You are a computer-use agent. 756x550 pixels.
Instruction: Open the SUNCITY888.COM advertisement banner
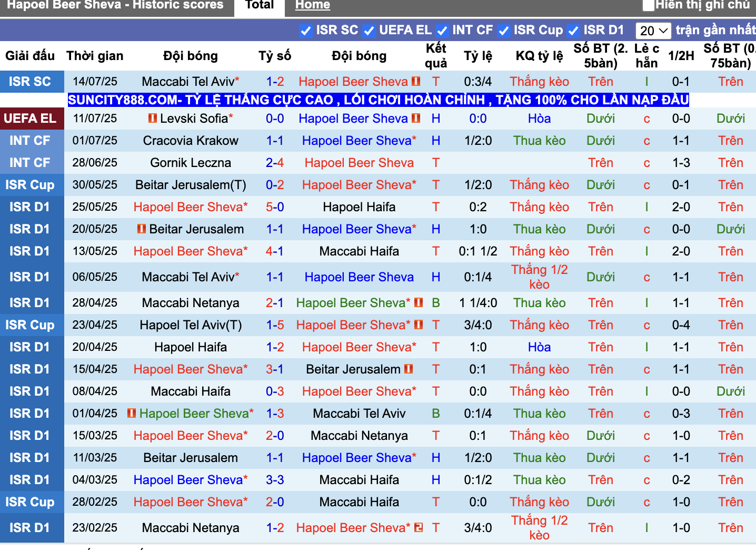pos(378,100)
